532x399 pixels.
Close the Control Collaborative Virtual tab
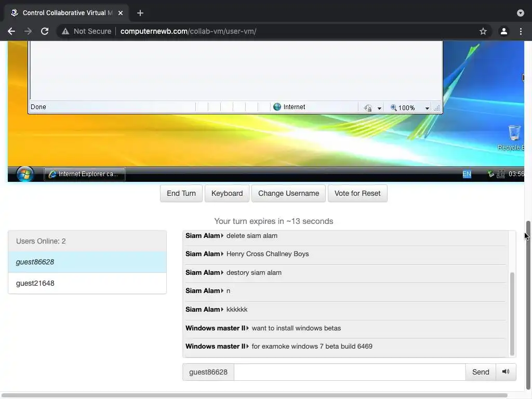pos(121,13)
